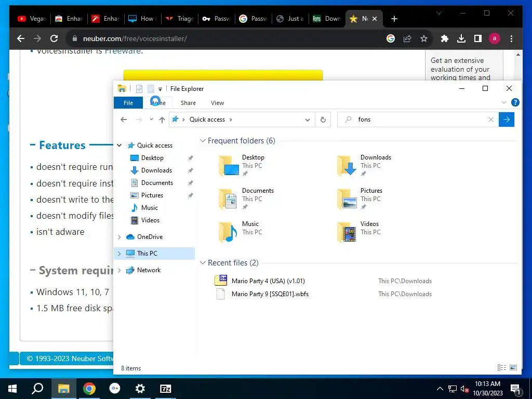Bookmark this page with the star icon
532x399 pixels.
click(x=424, y=38)
